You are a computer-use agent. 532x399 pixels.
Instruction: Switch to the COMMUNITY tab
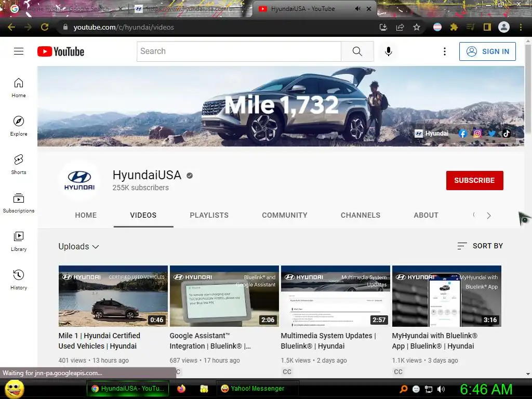coord(285,215)
